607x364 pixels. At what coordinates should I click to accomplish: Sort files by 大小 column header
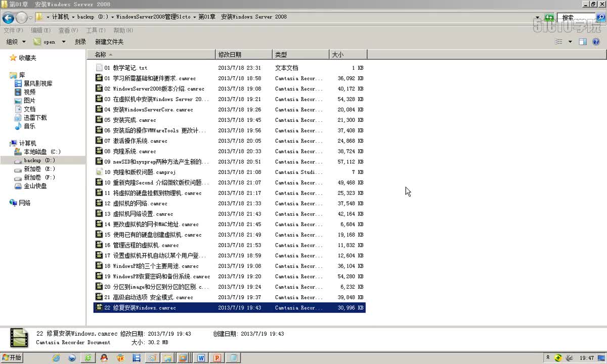pos(348,55)
